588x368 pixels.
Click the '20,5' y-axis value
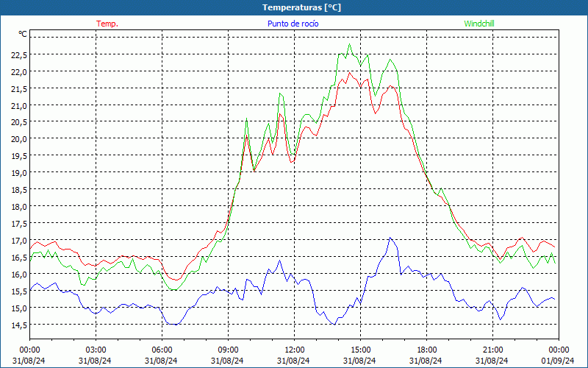tap(19, 122)
